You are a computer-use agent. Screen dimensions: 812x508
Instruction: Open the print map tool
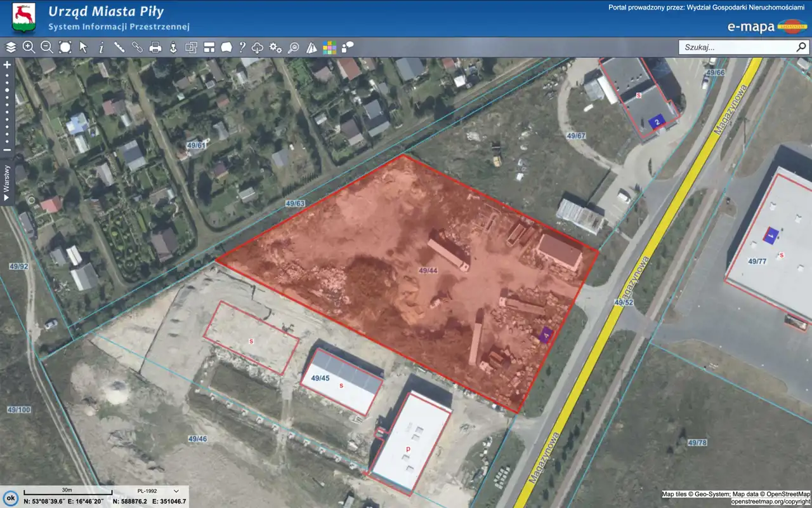(155, 47)
